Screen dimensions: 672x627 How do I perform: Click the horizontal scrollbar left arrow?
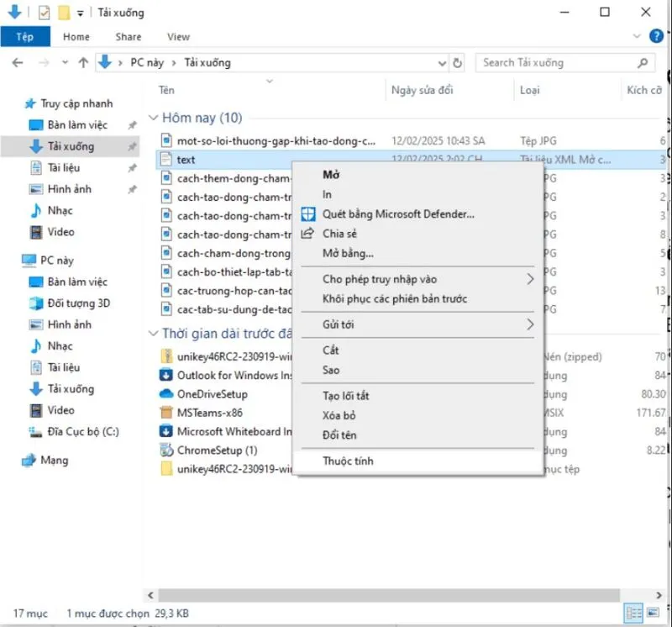pos(150,595)
